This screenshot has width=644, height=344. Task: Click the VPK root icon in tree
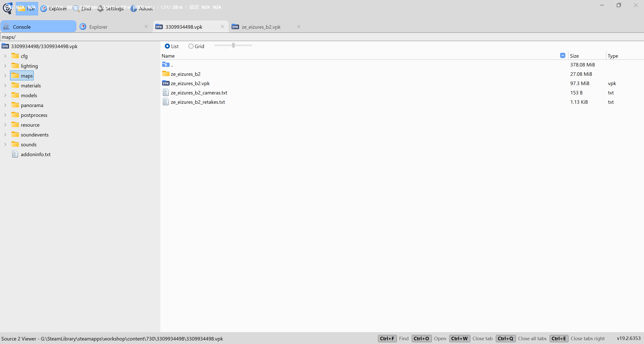[x=5, y=46]
